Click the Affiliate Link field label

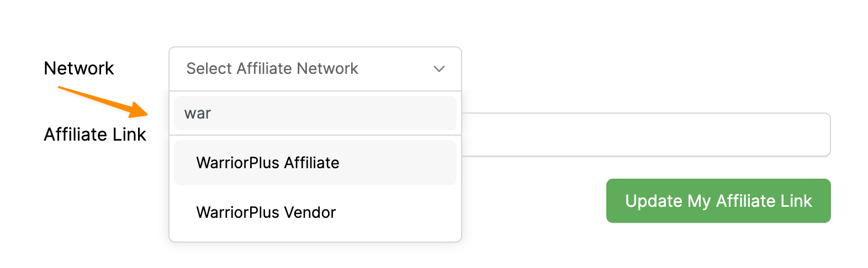click(95, 135)
